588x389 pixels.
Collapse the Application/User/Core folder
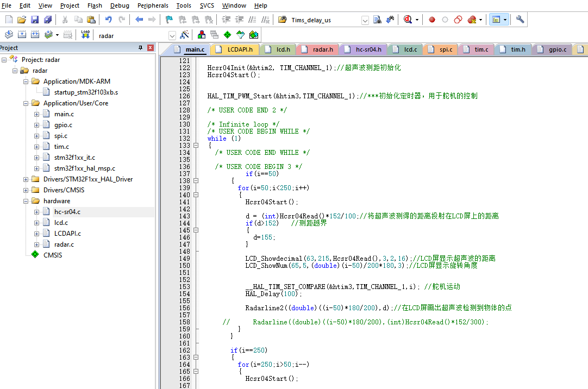26,103
